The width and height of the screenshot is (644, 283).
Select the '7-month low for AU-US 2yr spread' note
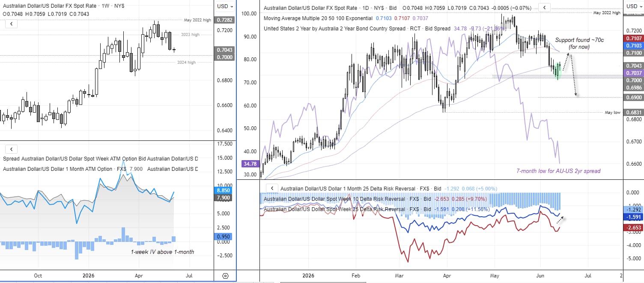click(559, 171)
